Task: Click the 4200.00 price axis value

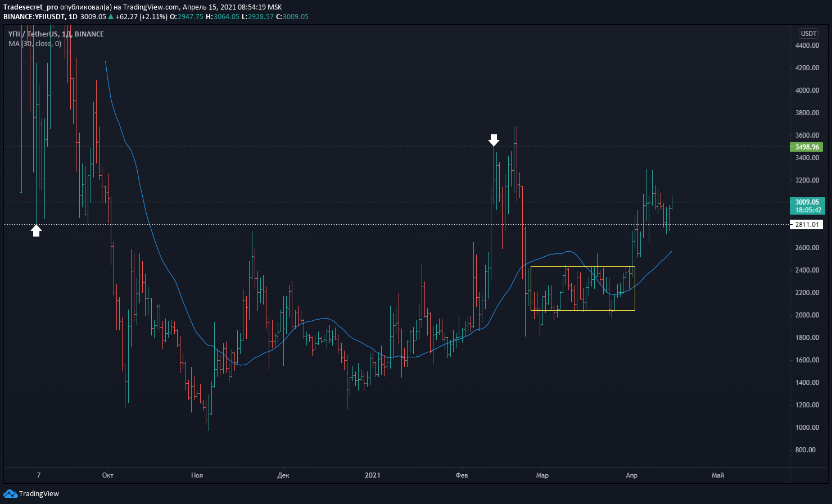Action: click(807, 68)
